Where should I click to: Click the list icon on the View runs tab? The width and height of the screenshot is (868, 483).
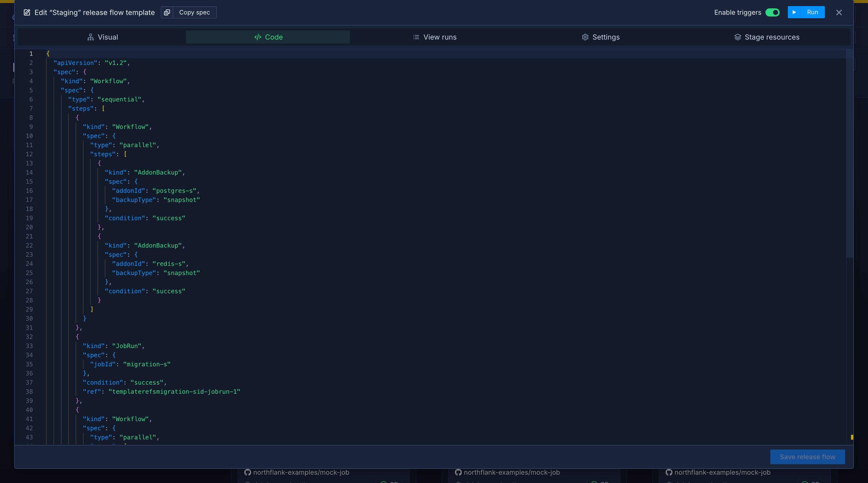click(416, 37)
